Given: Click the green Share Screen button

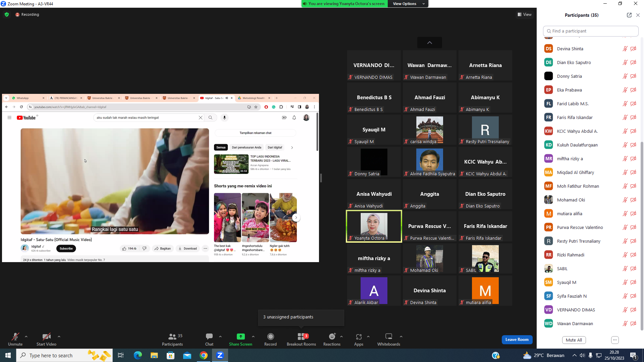Looking at the screenshot, I should (x=240, y=339).
